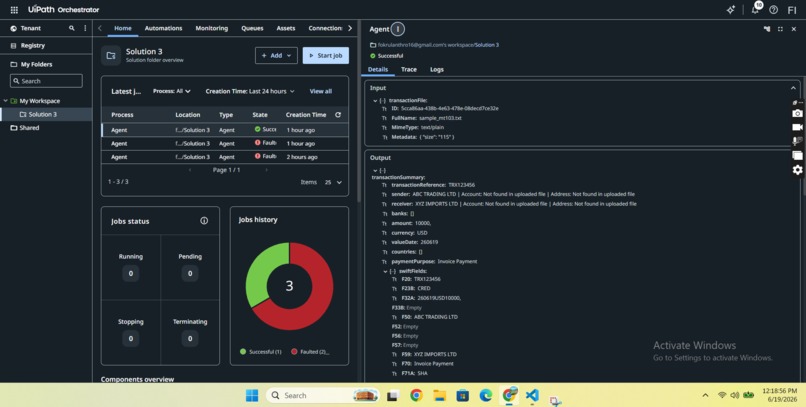The image size is (806, 407).
Task: Open the Logs tab in Agent panel
Action: pyautogui.click(x=437, y=69)
